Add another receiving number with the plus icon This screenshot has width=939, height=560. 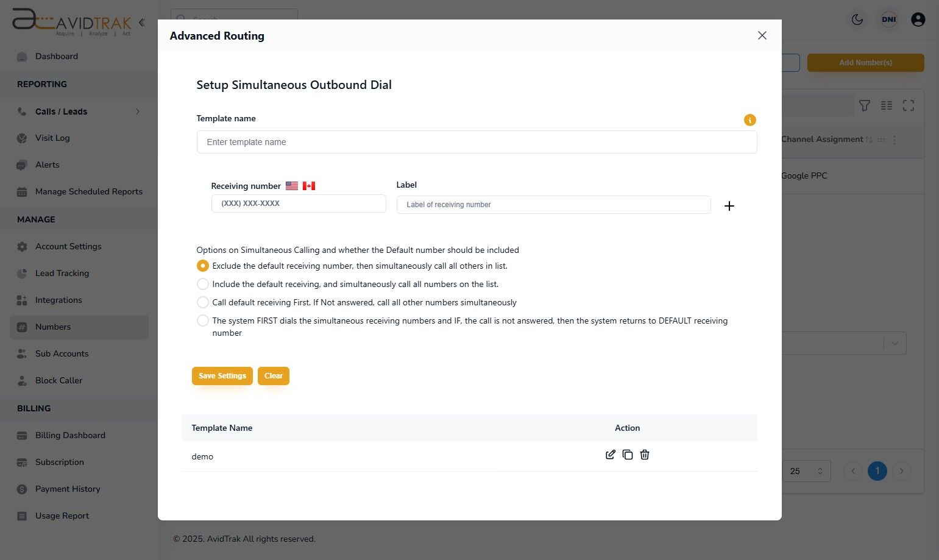(x=729, y=206)
